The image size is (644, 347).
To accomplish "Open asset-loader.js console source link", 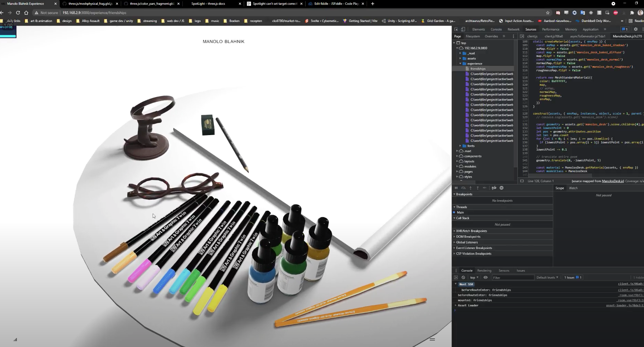I will 624,306.
